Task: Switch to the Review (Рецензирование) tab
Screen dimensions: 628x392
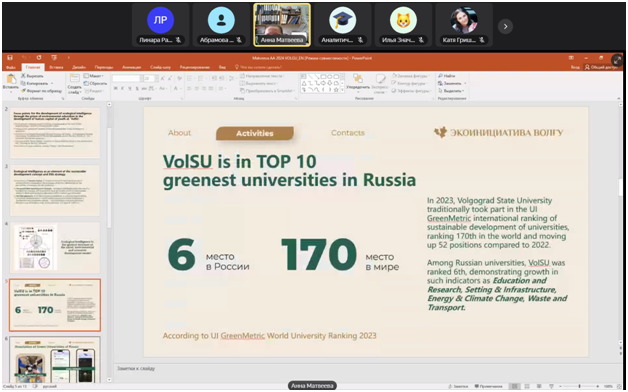Action: click(x=195, y=67)
